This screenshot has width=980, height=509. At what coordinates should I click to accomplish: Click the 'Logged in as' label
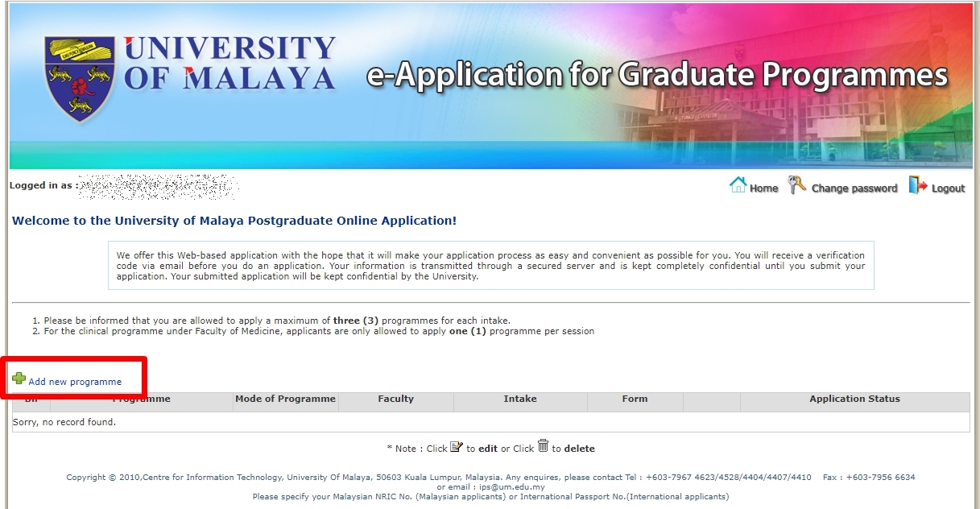[43, 185]
